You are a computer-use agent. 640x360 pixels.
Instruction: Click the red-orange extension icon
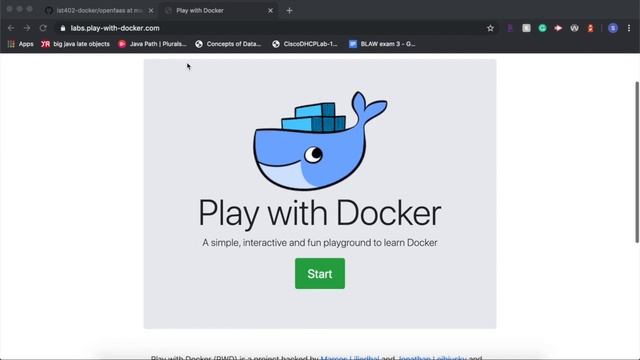[590, 28]
